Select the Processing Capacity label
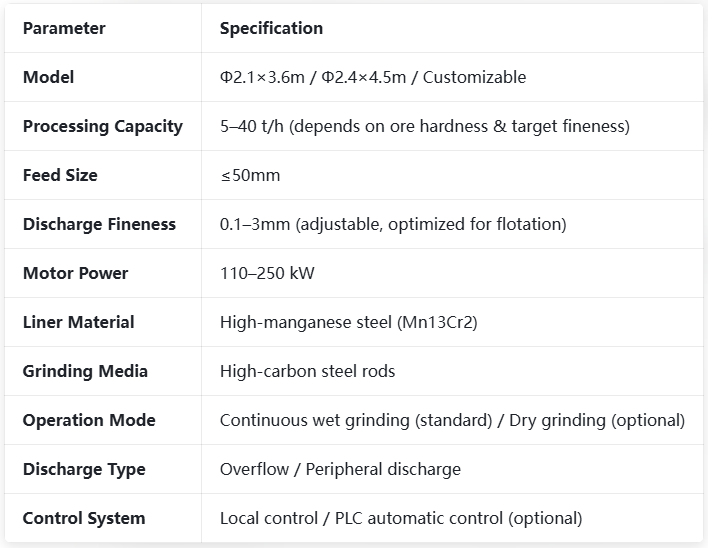 pos(103,126)
